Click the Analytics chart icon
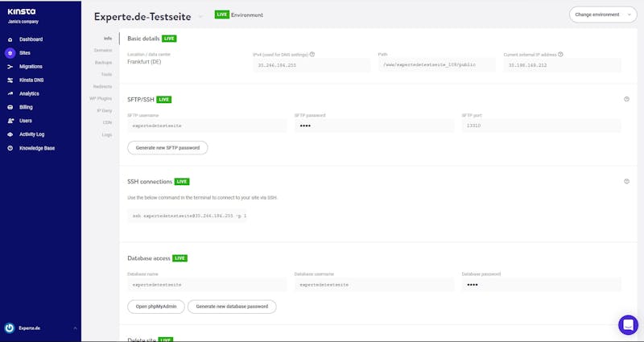 click(10, 93)
